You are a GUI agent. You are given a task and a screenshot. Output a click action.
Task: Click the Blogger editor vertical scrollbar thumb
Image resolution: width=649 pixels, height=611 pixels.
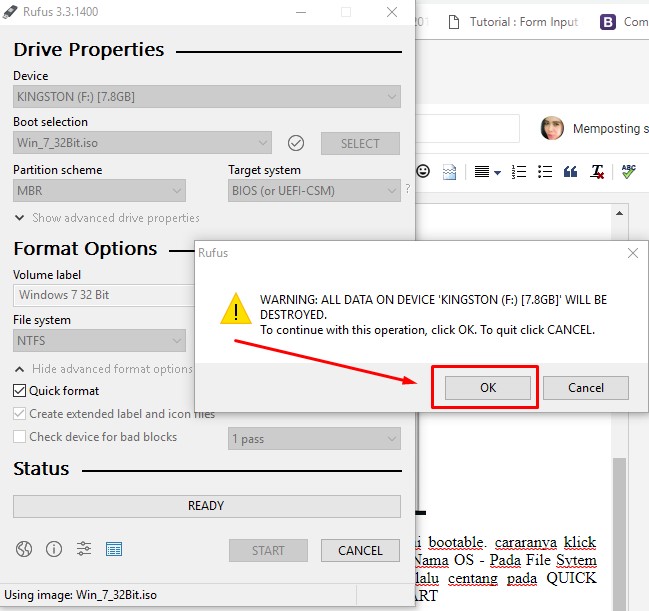coord(619,534)
